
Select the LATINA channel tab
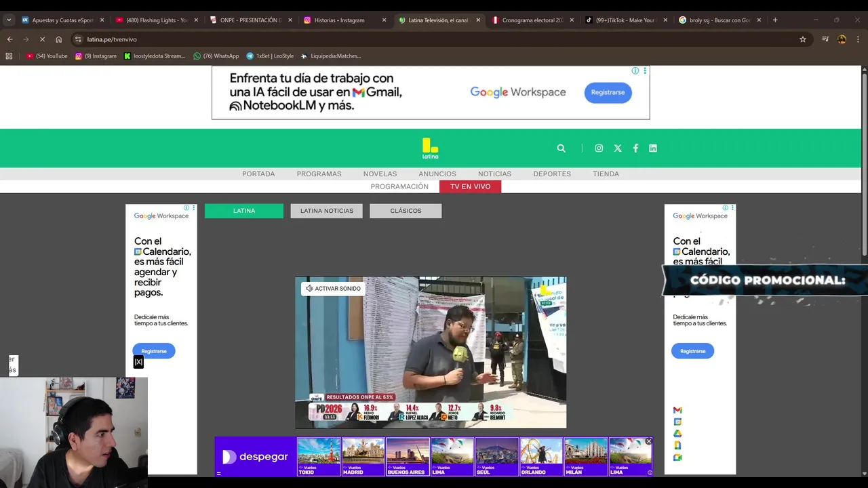[x=244, y=211]
